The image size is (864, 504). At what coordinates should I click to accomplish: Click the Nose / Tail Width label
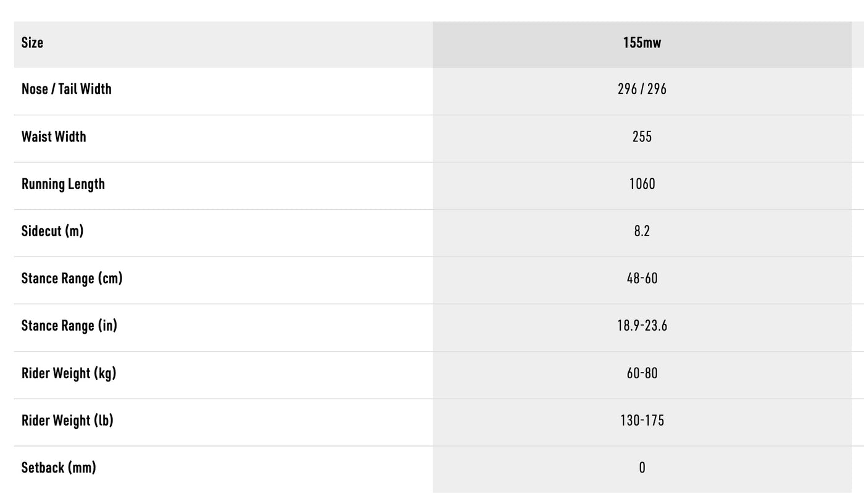67,89
